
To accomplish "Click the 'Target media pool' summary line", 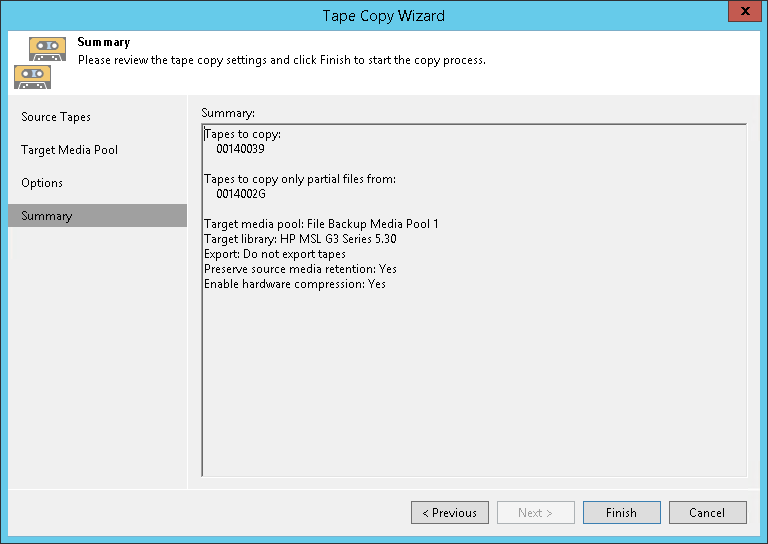I will (321, 224).
